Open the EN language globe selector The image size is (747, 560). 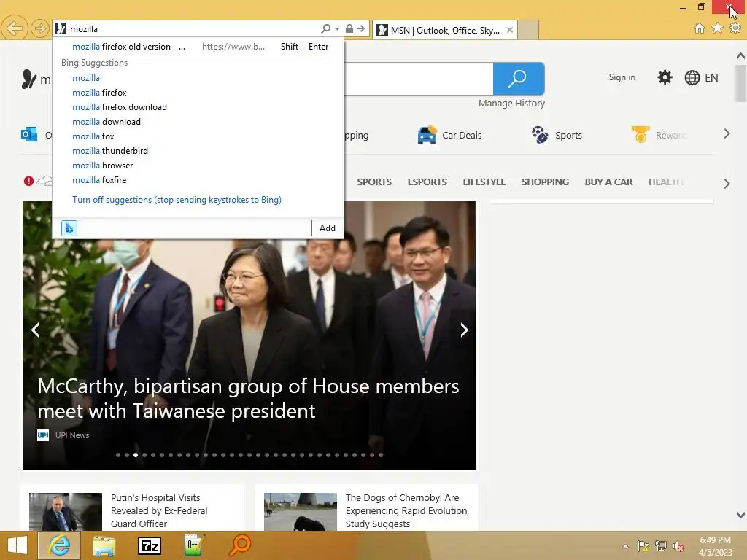click(701, 77)
